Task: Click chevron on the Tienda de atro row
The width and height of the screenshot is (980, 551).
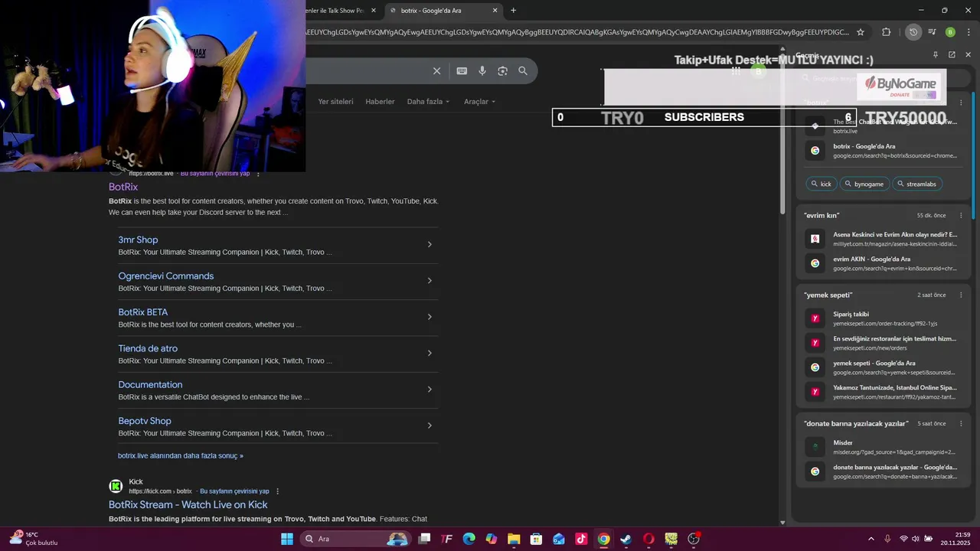Action: [430, 354]
